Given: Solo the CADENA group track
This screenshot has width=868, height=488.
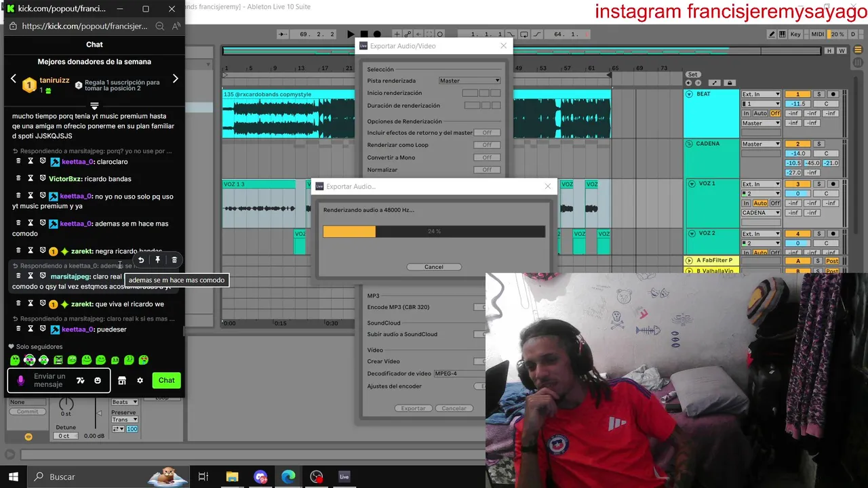Looking at the screenshot, I should point(818,144).
